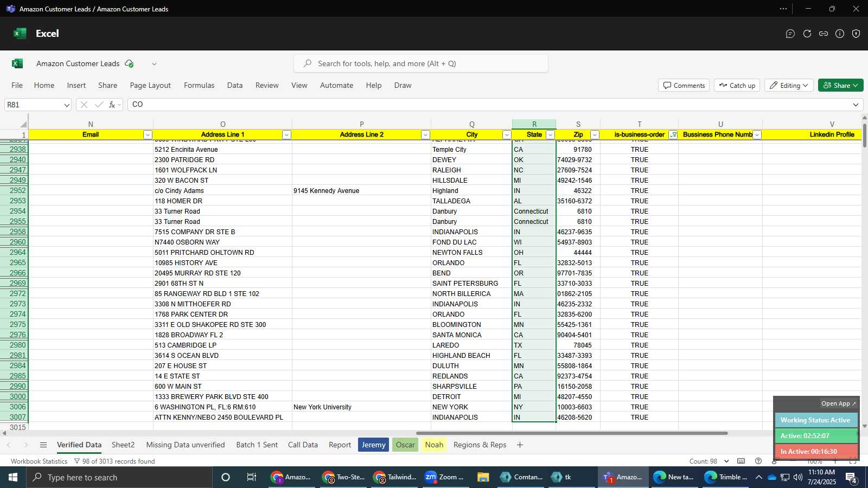The image size is (868, 488).
Task: Click the Excel app logo in header
Action: tap(20, 34)
